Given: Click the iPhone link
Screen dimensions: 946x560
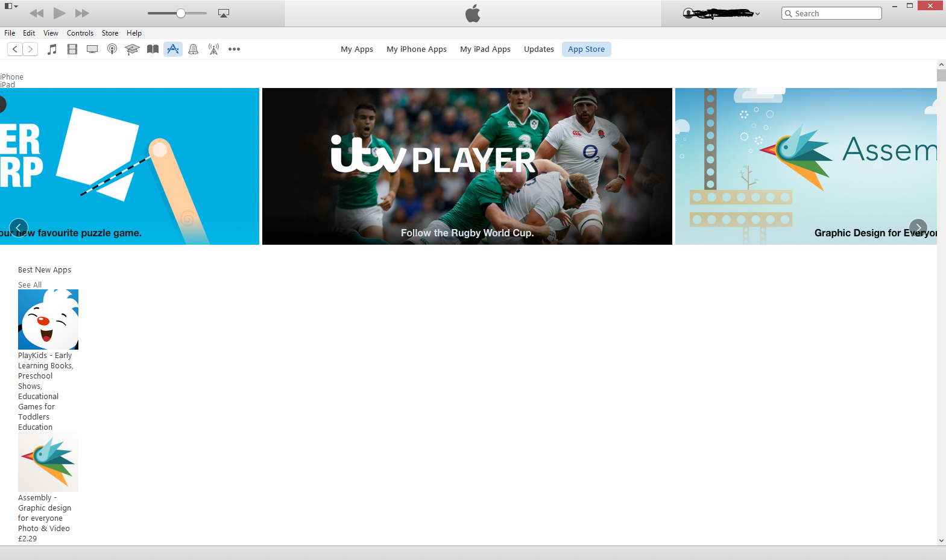Looking at the screenshot, I should click(12, 77).
